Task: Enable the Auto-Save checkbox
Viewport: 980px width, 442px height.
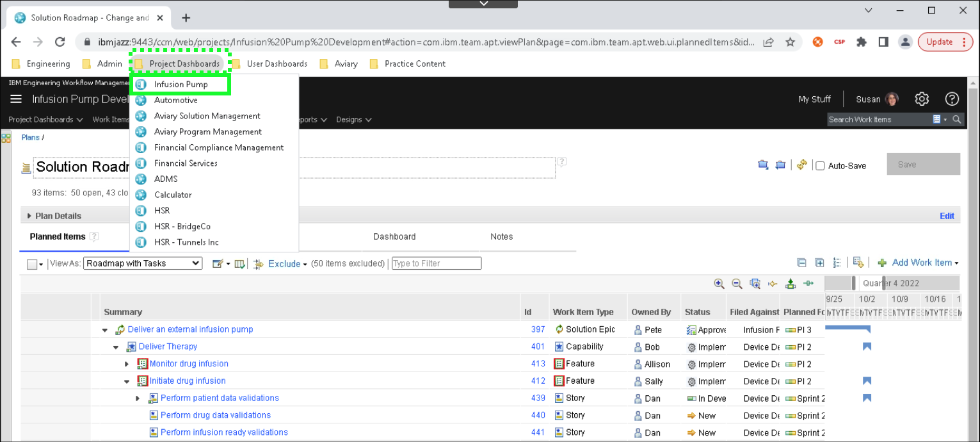Action: (820, 166)
